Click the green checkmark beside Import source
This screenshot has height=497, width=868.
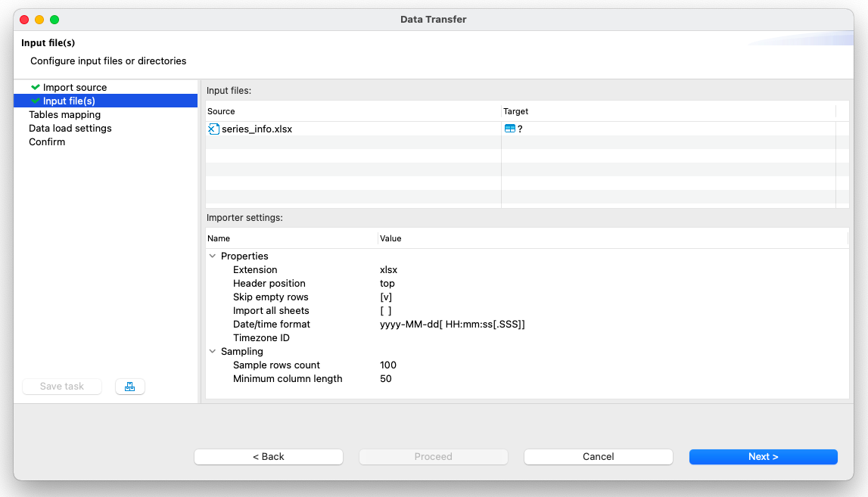pos(33,87)
